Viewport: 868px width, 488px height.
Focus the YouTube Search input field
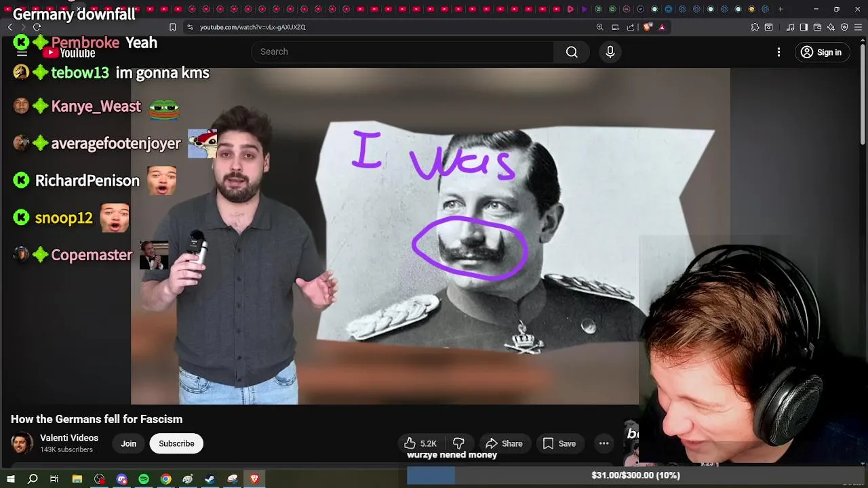[x=403, y=52]
